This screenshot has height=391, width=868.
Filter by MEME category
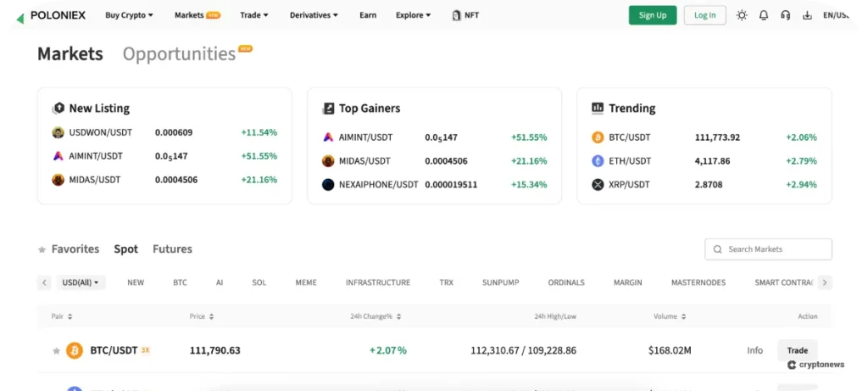click(306, 282)
